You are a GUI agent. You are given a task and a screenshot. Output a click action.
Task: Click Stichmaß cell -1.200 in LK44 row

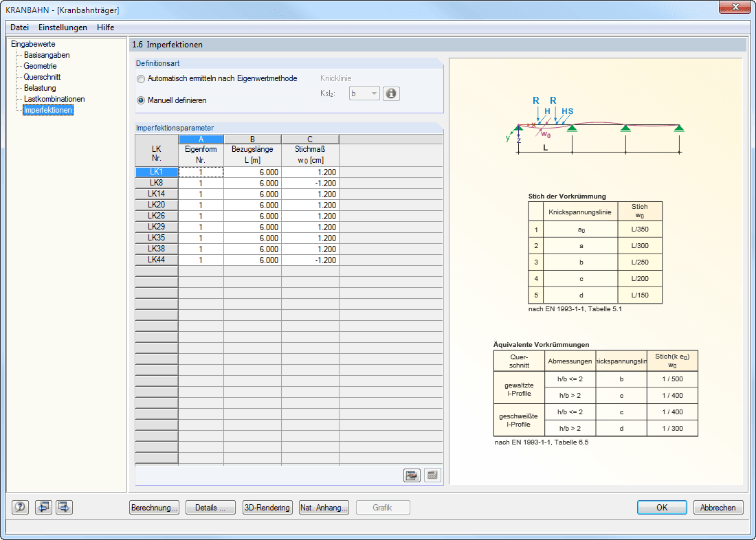(310, 260)
